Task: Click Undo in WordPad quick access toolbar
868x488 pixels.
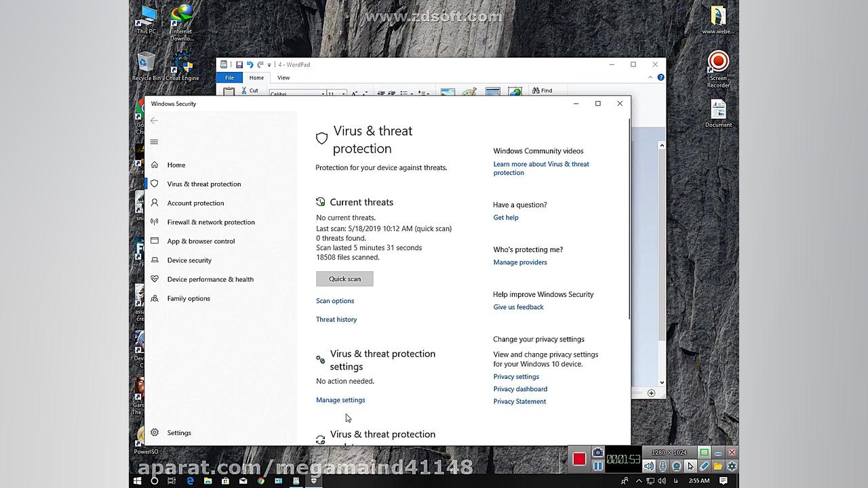Action: pyautogui.click(x=250, y=65)
